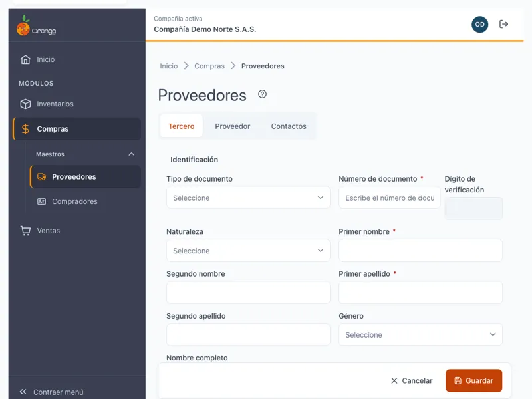Click the Compañía Demo Norte S.A.S. name
The width and height of the screenshot is (532, 399).
205,29
